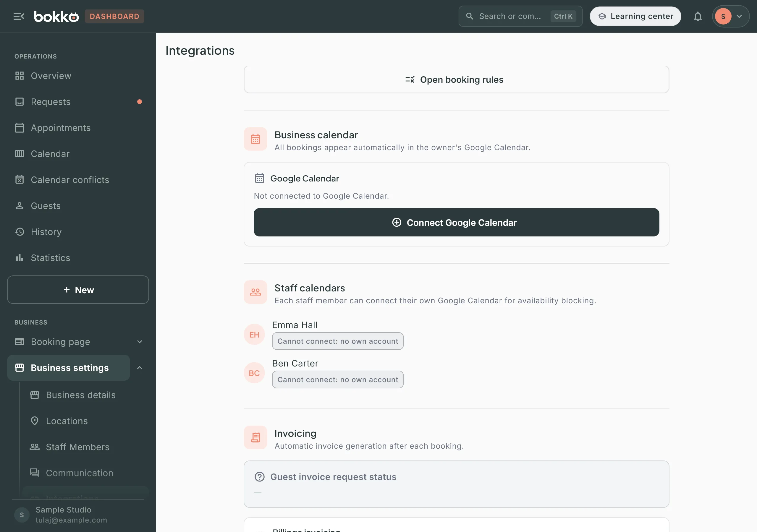Click the New button
Viewport: 757px width, 532px height.
pyautogui.click(x=78, y=290)
